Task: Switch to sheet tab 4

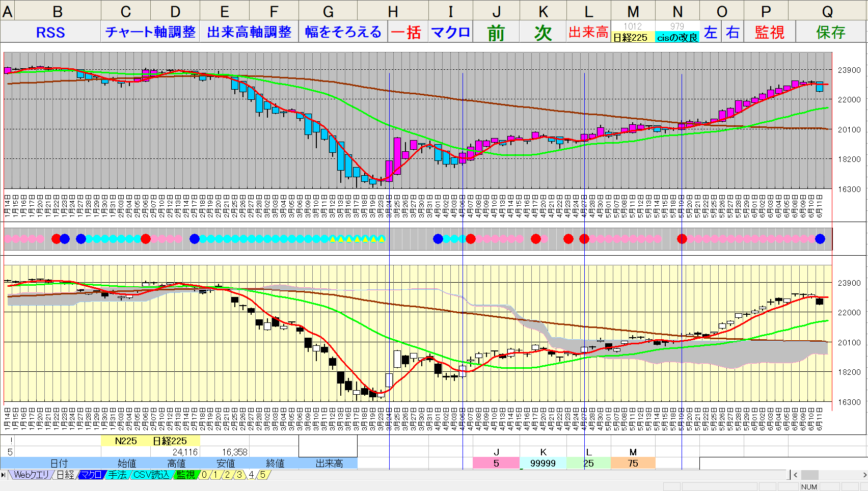Action: coord(251,475)
